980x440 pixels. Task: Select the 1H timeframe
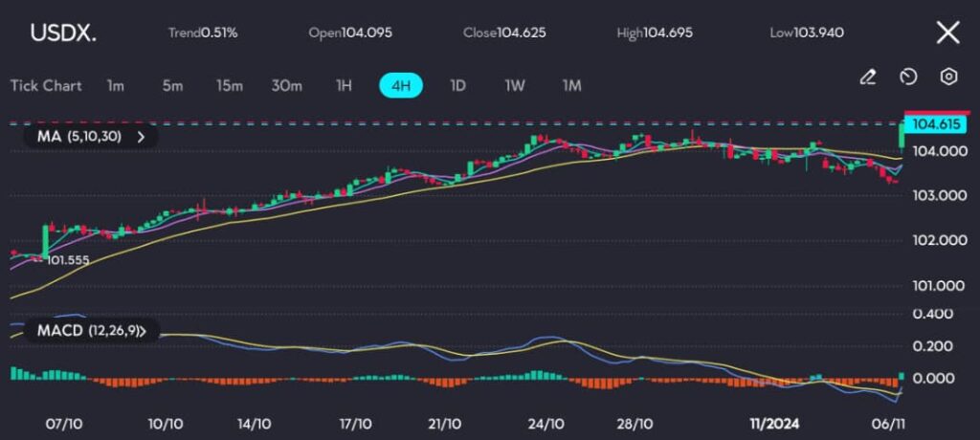[344, 85]
